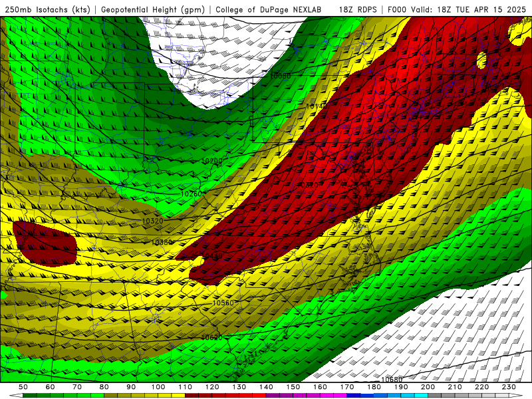
Task: Click the 80 value on the color scale
Action: (104, 387)
